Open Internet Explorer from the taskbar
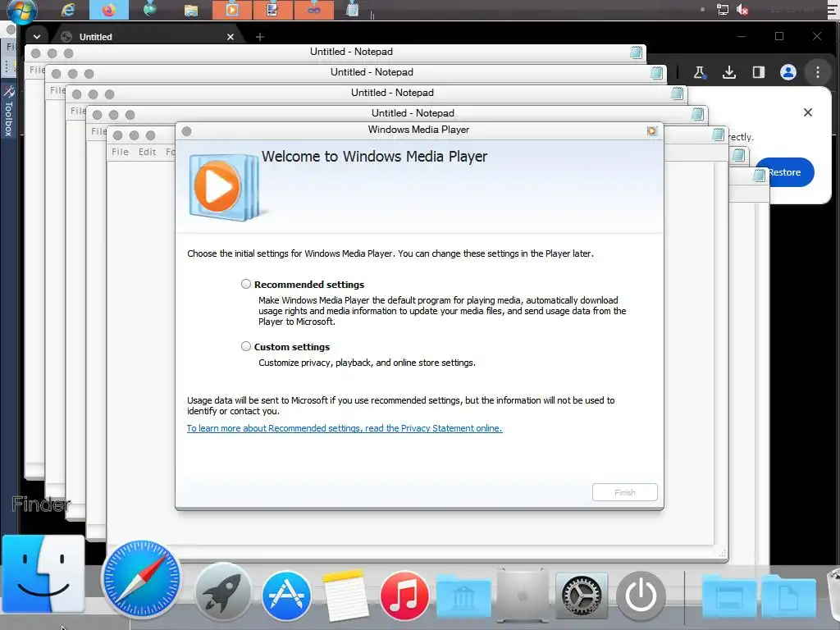The image size is (840, 630). pyautogui.click(x=68, y=10)
